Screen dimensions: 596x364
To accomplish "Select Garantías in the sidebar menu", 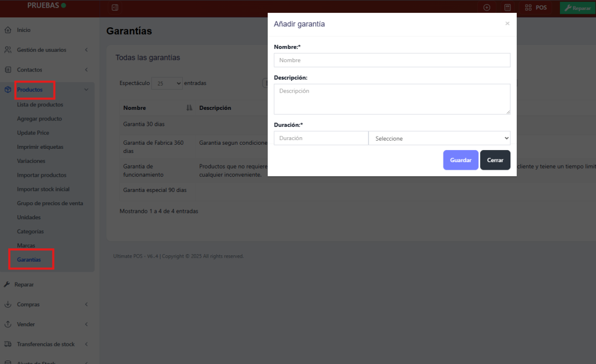I will pyautogui.click(x=29, y=259).
